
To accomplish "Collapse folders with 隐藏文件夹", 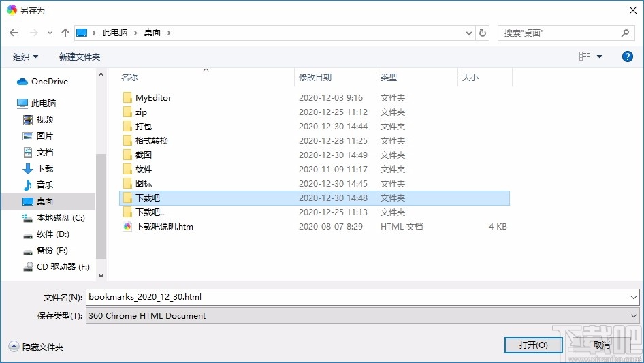I will [x=36, y=347].
